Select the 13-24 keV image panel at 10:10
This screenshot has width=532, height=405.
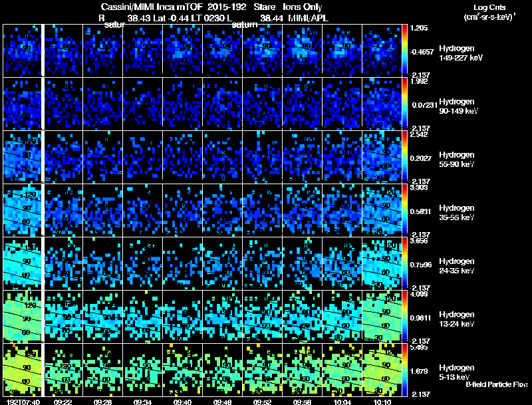(x=382, y=317)
